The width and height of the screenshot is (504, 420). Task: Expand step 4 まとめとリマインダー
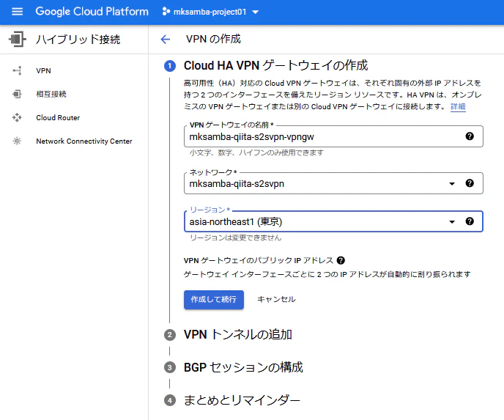click(242, 401)
